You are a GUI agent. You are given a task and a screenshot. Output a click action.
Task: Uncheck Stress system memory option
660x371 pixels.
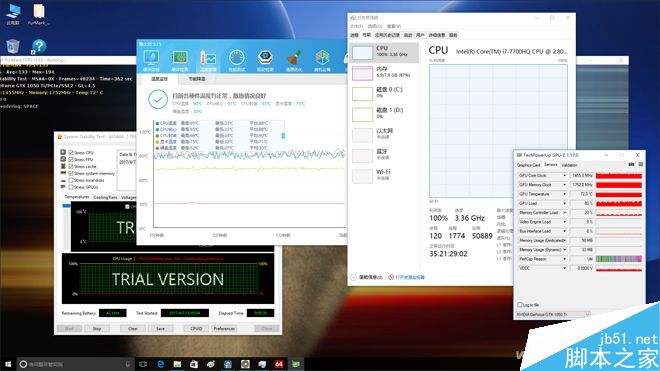71,173
